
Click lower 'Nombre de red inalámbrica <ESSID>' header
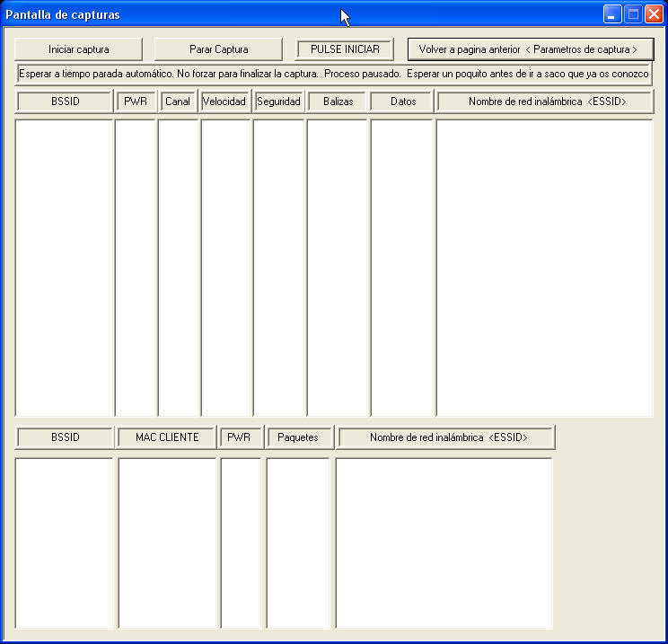(445, 437)
